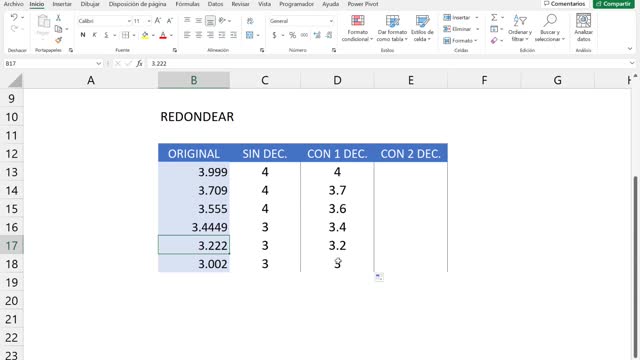Viewport: 640px width, 360px height.
Task: Apply the accounting currency format
Action: click(274, 35)
